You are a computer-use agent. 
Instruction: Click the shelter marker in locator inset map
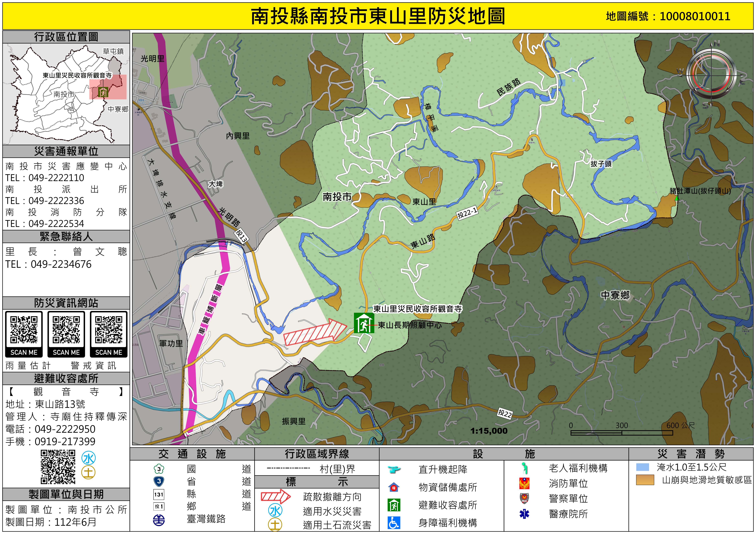coord(104,92)
